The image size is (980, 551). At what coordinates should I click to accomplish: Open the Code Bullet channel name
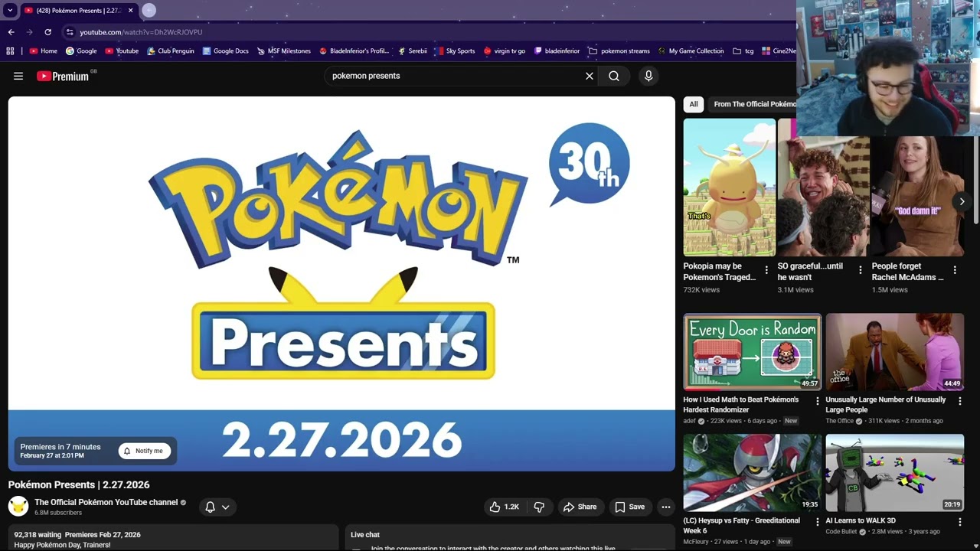841,532
